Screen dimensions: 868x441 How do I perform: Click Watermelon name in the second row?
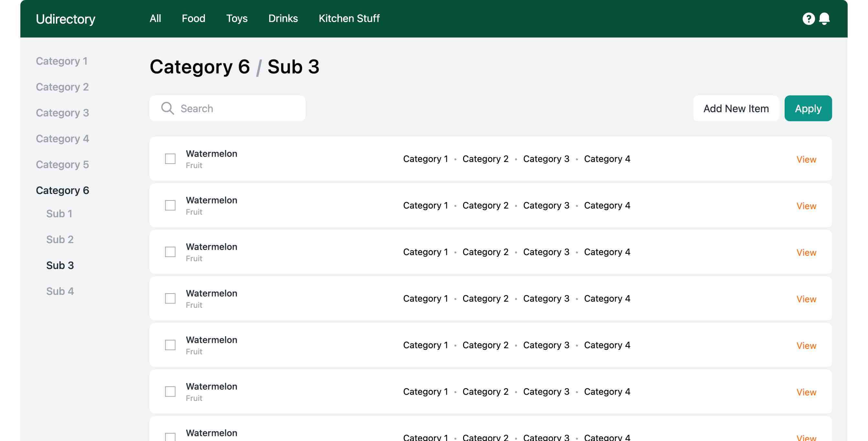(x=212, y=200)
